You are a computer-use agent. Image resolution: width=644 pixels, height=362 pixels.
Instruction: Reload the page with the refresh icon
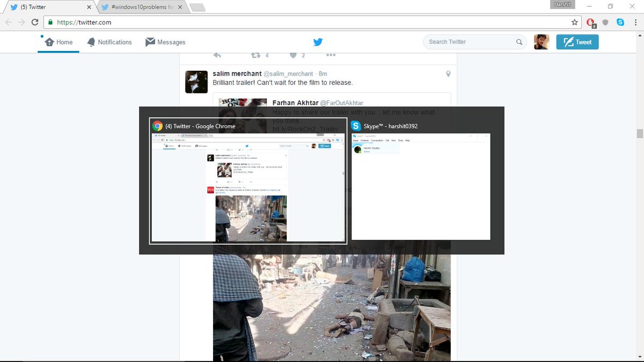point(34,22)
